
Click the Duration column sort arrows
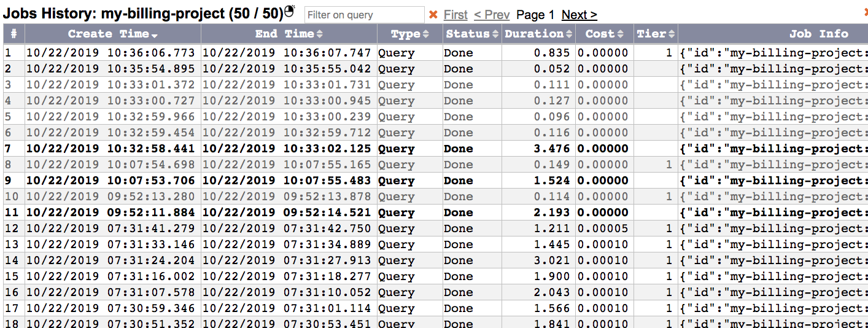[568, 34]
